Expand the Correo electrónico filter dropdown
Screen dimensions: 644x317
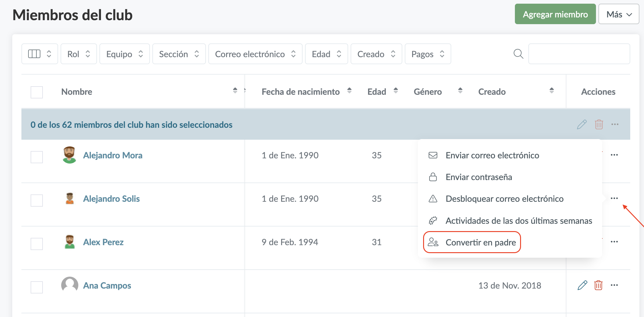(x=255, y=54)
